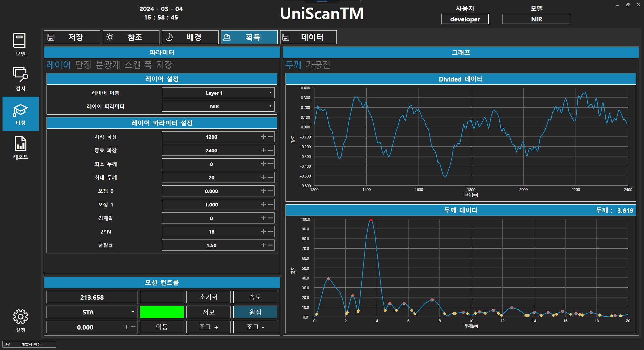Switch to the 폭 parameter tab

click(x=148, y=65)
